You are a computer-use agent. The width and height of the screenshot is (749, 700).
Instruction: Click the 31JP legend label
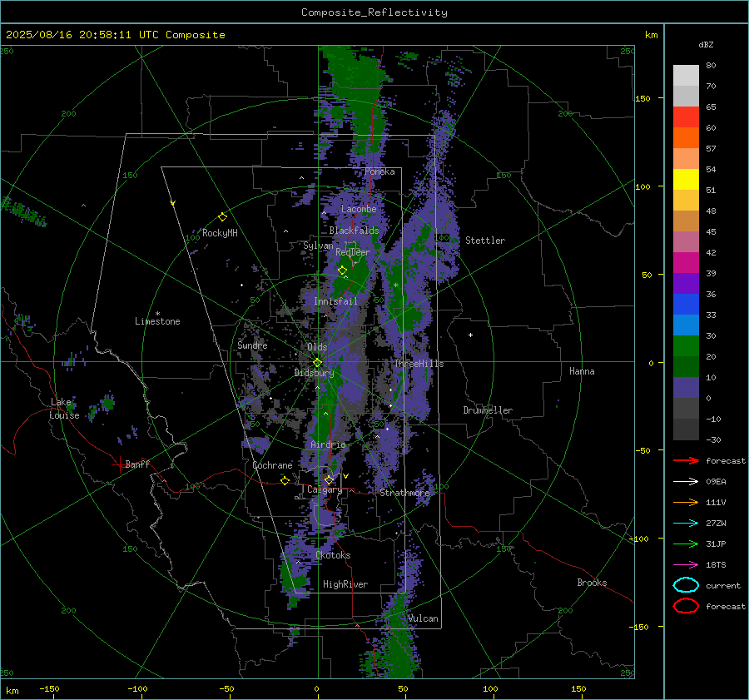[x=716, y=544]
